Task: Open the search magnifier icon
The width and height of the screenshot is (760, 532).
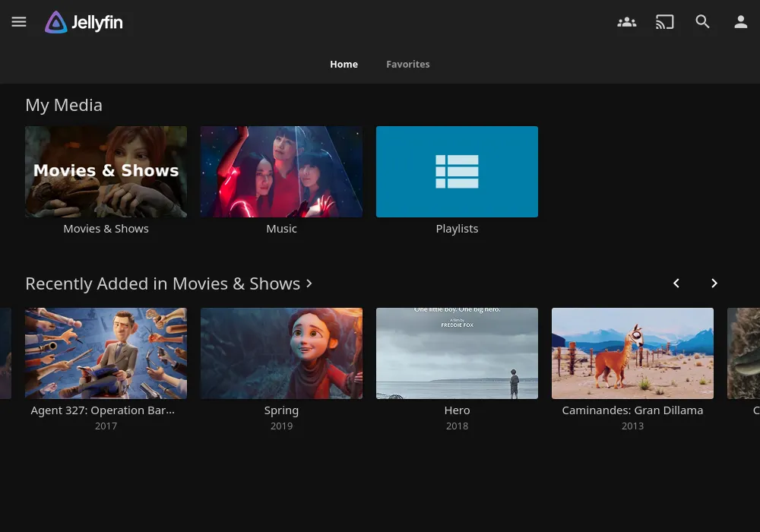Action: [703, 22]
